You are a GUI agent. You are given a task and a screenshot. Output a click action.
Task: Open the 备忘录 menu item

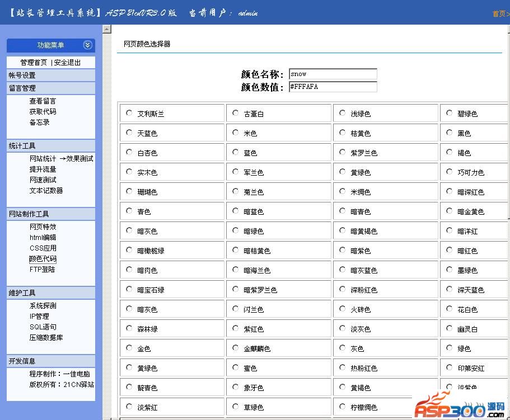coord(39,122)
